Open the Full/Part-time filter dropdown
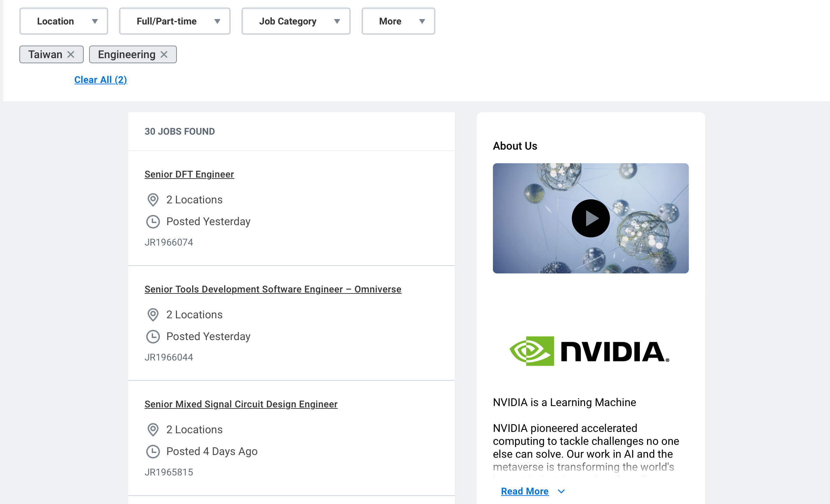The image size is (830, 504). [175, 21]
